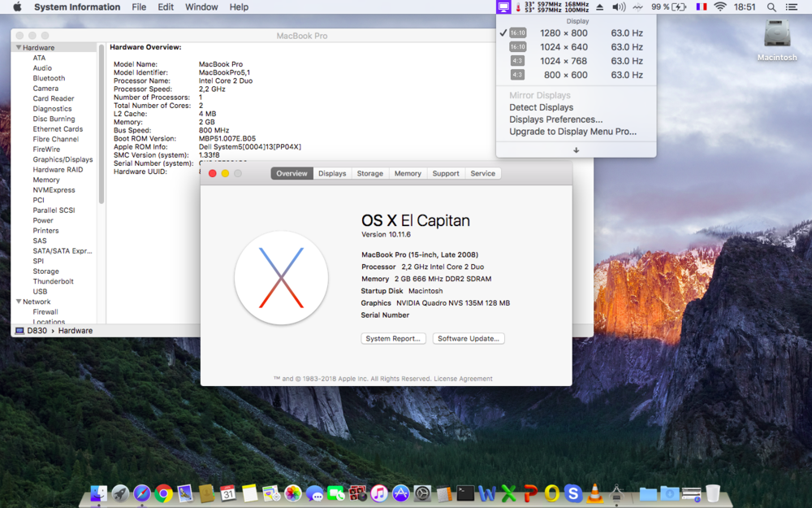
Task: Open Maps from the Dock
Action: [x=271, y=493]
